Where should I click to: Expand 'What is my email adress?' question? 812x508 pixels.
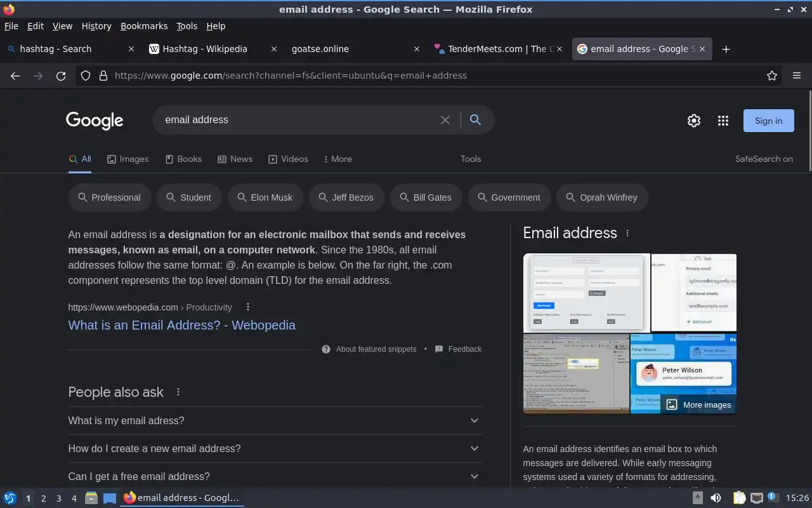pyautogui.click(x=275, y=420)
